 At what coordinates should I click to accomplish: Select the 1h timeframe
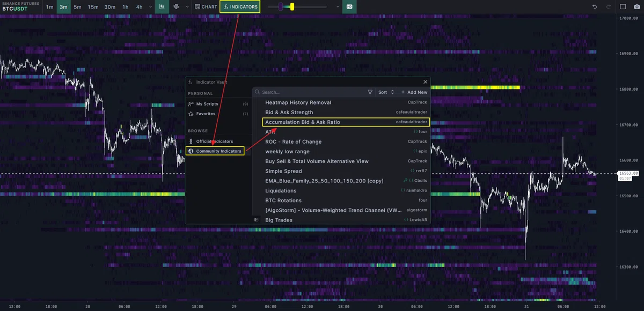click(125, 7)
